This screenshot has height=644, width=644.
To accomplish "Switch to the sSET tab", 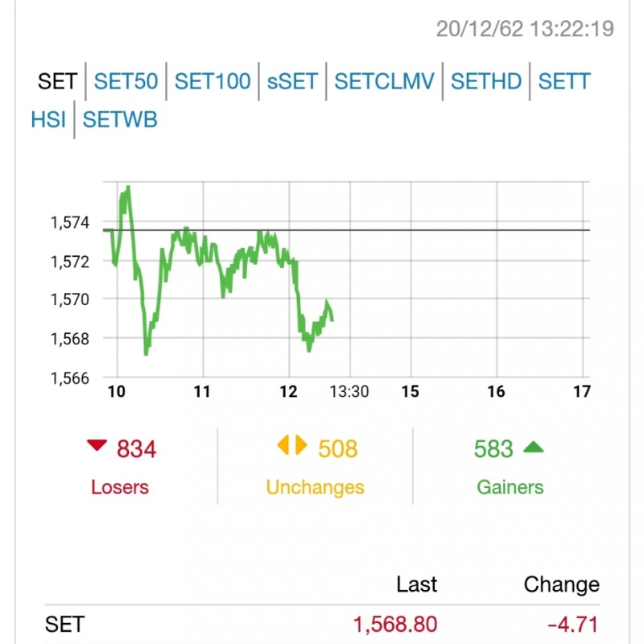I will coord(292,81).
